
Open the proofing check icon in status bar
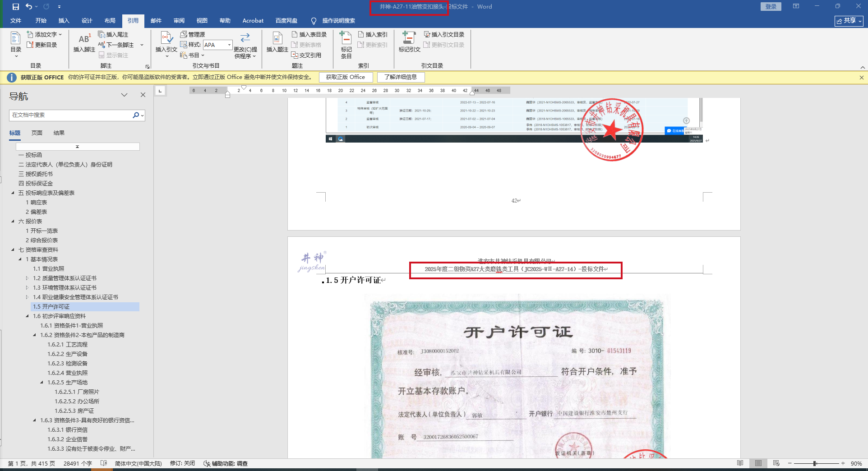tap(104, 463)
